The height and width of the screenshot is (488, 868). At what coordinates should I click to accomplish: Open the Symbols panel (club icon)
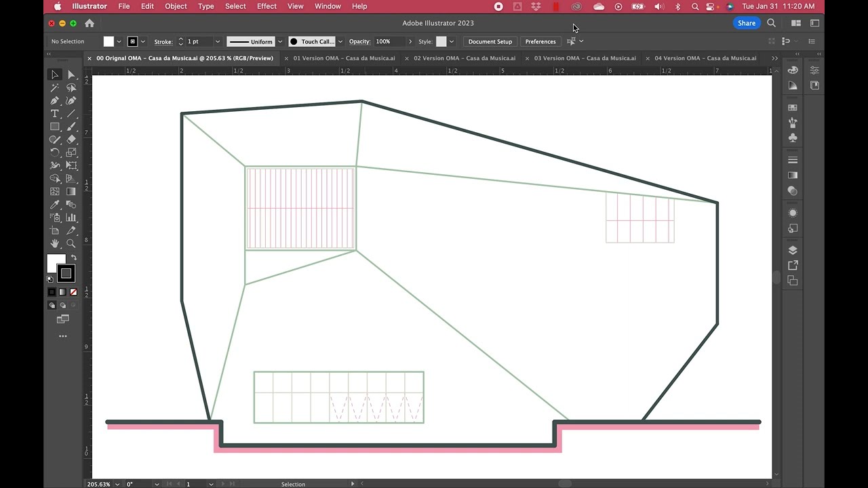tap(793, 138)
